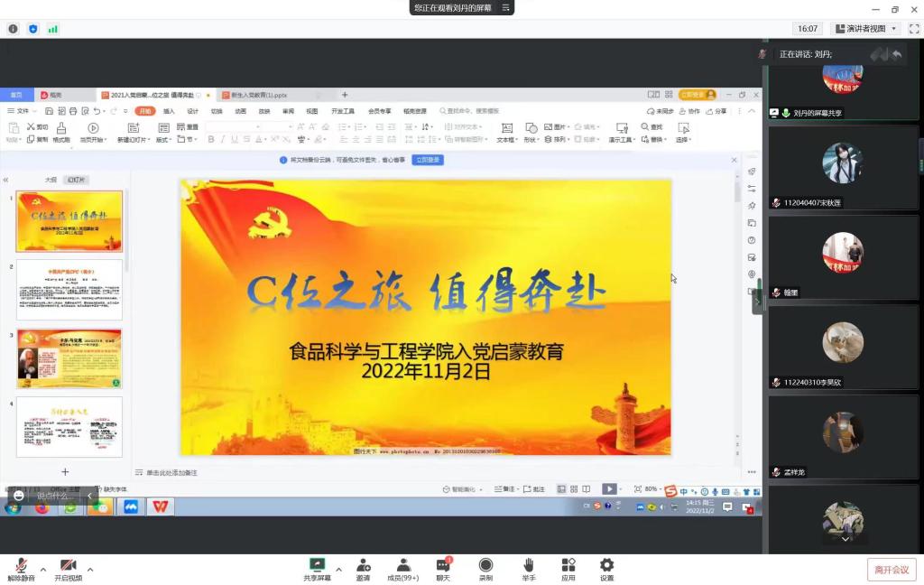Image resolution: width=924 pixels, height=585 pixels.
Task: Click WPS 格式刷 format painter
Action: 61,132
